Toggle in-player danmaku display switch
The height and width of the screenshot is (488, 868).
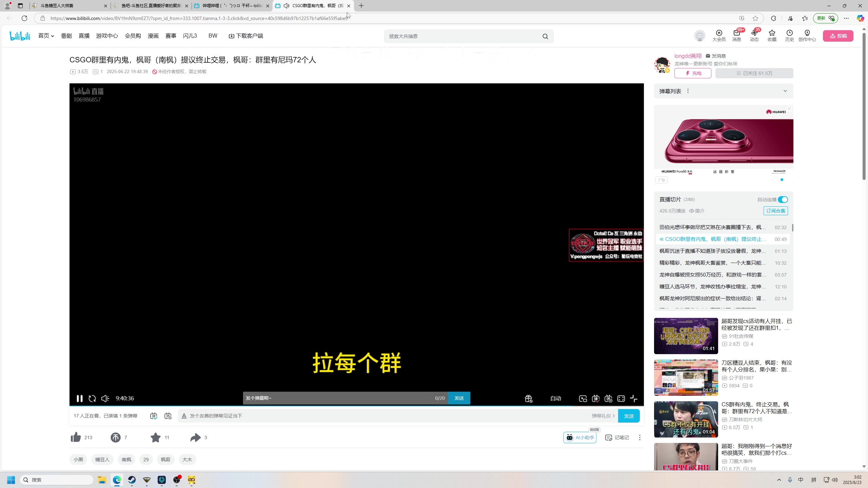(x=596, y=399)
